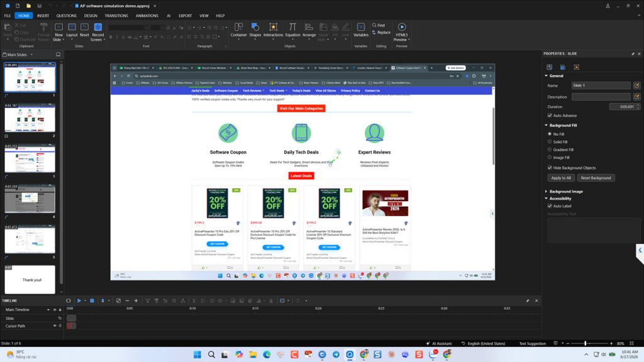Click Replace in the Editing group
The image size is (644, 362).
click(381, 33)
